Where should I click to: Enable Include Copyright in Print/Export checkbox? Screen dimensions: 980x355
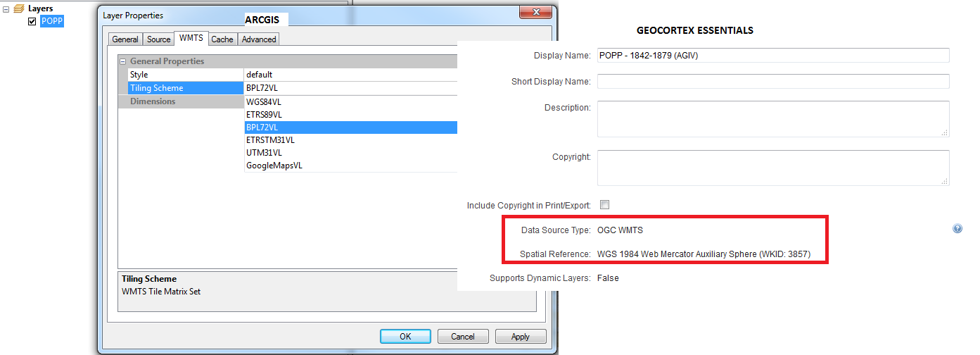pyautogui.click(x=604, y=205)
